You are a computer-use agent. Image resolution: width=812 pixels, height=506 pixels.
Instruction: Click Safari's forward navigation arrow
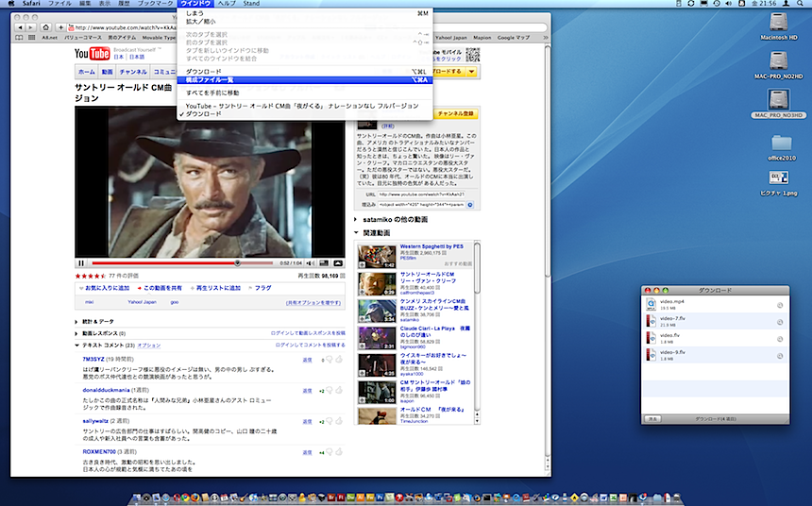(30, 27)
